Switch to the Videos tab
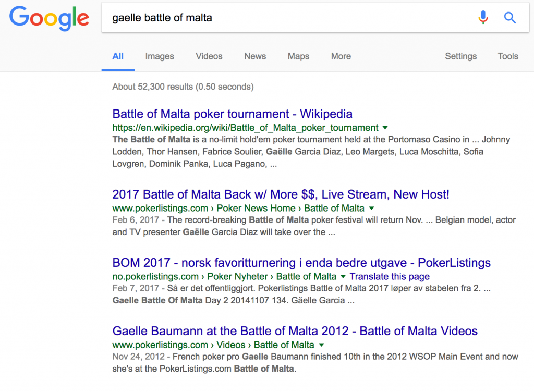Viewport: 534px width, 392px height. pos(209,56)
